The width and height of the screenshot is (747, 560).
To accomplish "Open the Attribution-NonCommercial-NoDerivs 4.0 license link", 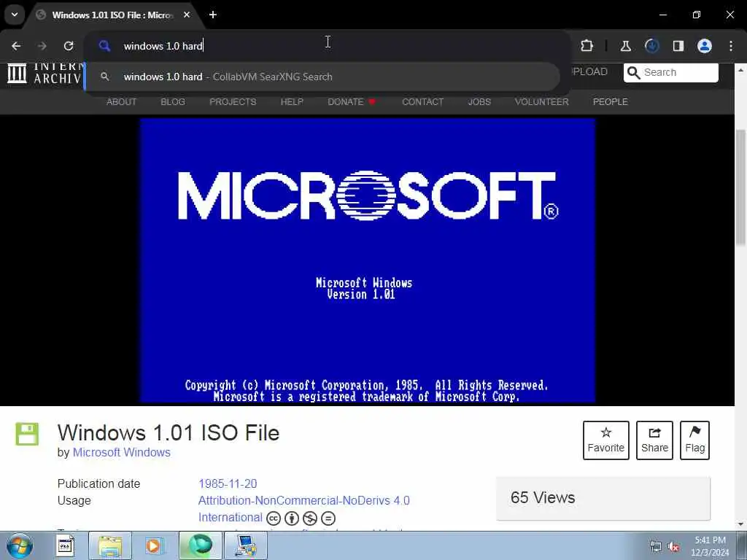I will (304, 500).
